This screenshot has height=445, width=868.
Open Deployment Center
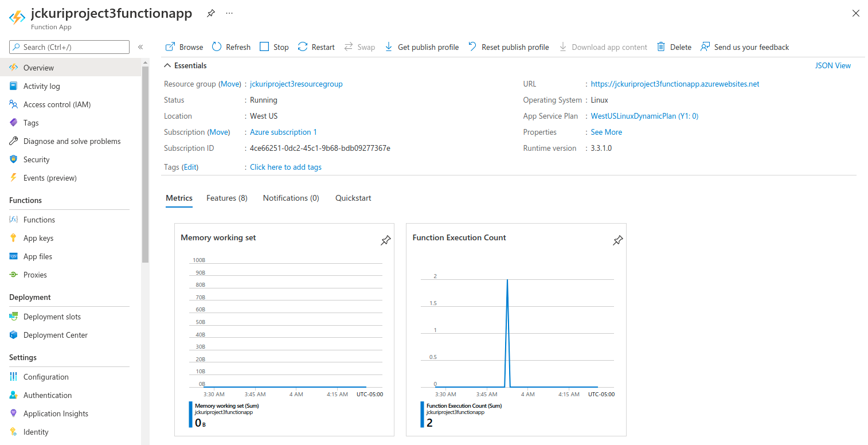coord(71,335)
